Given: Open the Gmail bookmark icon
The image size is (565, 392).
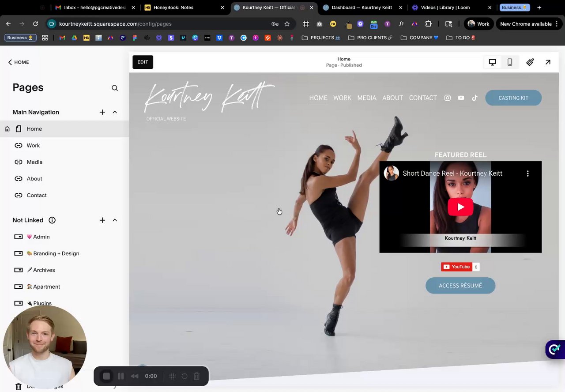Looking at the screenshot, I should pos(62,38).
